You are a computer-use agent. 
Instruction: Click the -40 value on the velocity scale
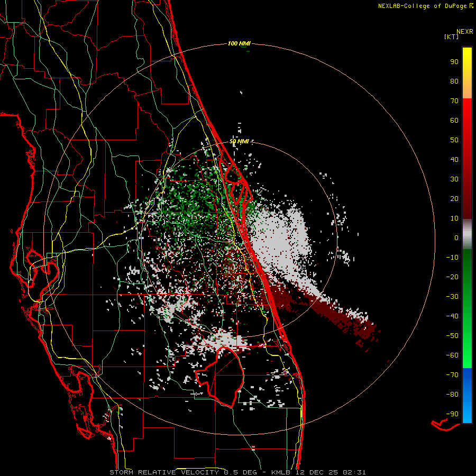[452, 316]
